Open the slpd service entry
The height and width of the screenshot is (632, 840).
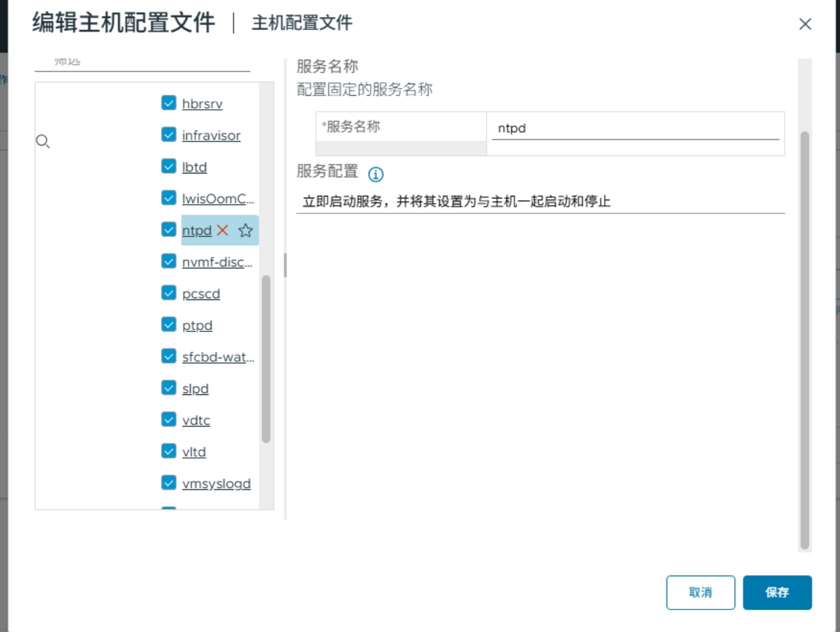click(195, 389)
